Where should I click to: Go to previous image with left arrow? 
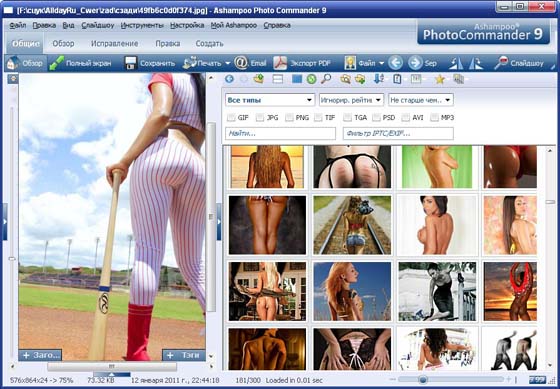tap(395, 63)
